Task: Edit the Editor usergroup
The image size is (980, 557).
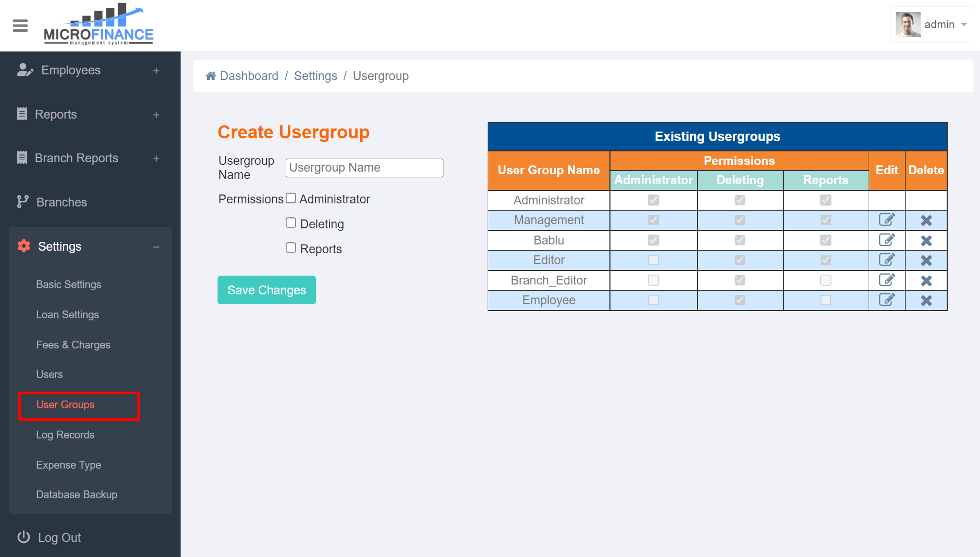Action: 887,260
